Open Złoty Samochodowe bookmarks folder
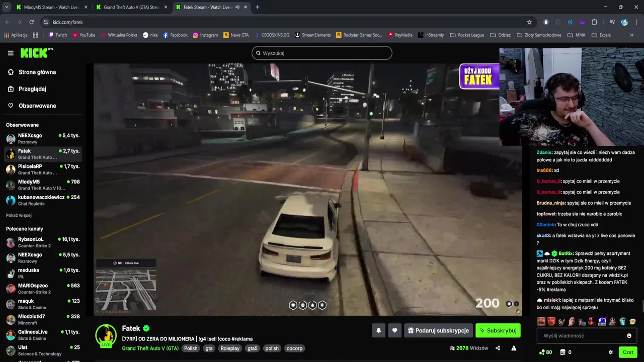Screen dimensions: 644x362 (539, 35)
